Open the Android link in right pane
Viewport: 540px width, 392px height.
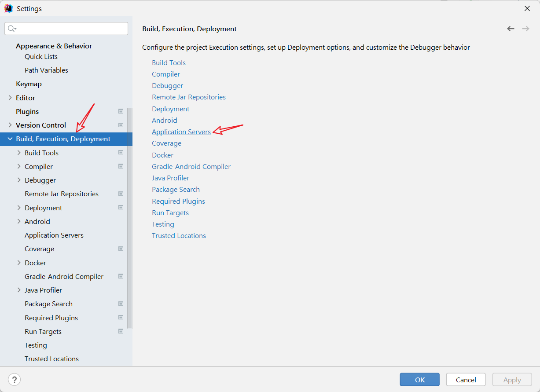165,120
